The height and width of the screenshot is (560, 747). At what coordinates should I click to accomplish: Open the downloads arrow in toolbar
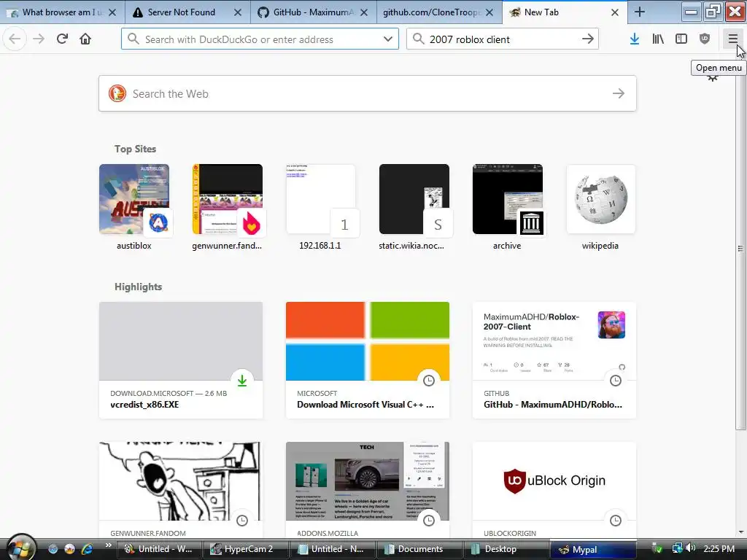[634, 39]
